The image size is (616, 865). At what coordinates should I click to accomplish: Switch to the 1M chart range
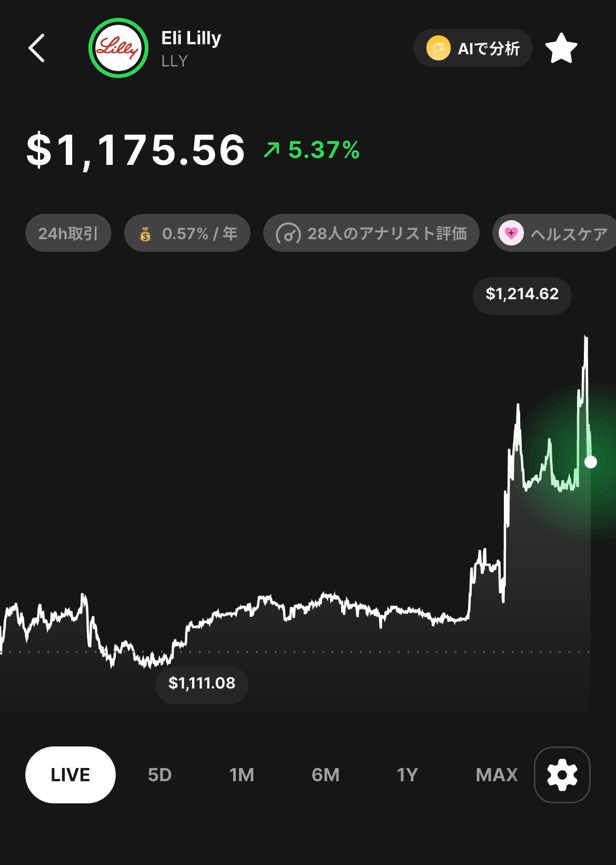point(242,775)
